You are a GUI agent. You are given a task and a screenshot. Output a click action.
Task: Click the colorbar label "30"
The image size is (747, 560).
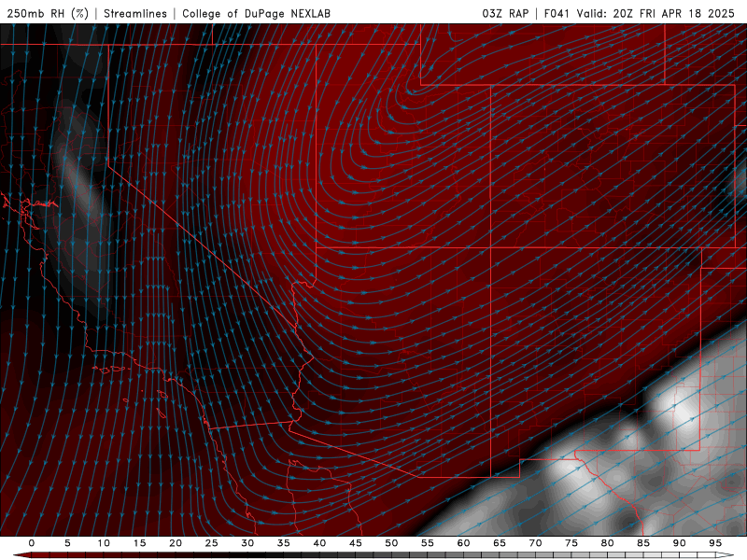pyautogui.click(x=247, y=543)
